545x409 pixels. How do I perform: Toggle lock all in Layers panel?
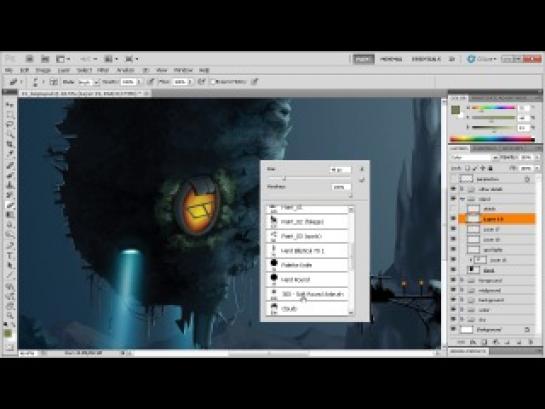coord(490,168)
